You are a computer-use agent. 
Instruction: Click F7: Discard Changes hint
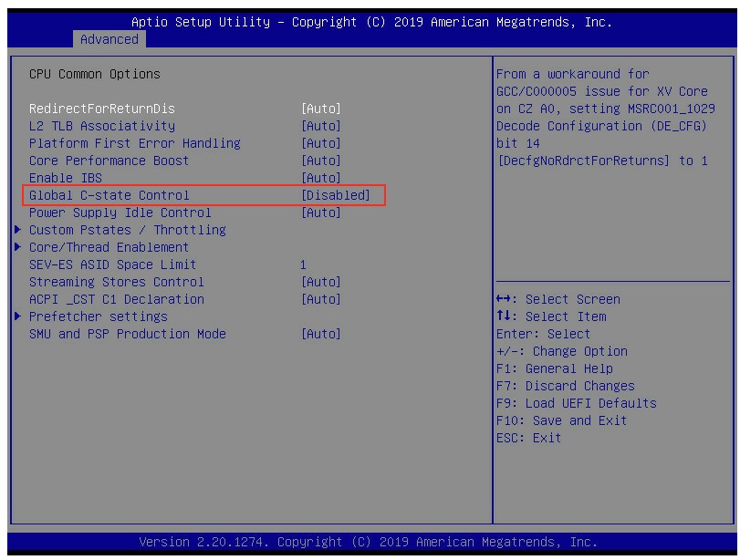coord(566,386)
